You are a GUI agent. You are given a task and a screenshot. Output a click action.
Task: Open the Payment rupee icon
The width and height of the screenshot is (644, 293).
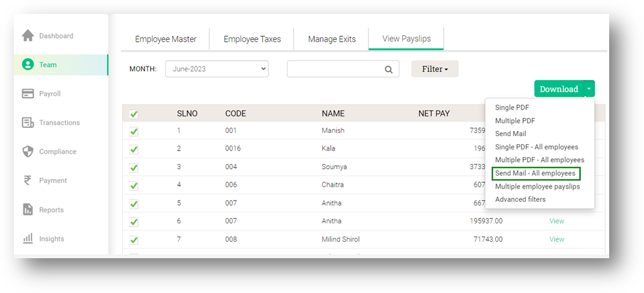(27, 180)
